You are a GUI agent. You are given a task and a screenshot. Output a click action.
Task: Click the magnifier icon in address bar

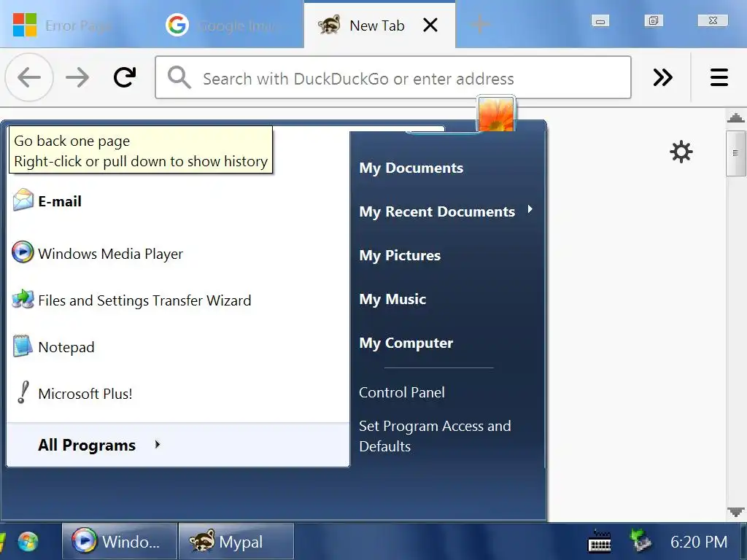tap(179, 77)
